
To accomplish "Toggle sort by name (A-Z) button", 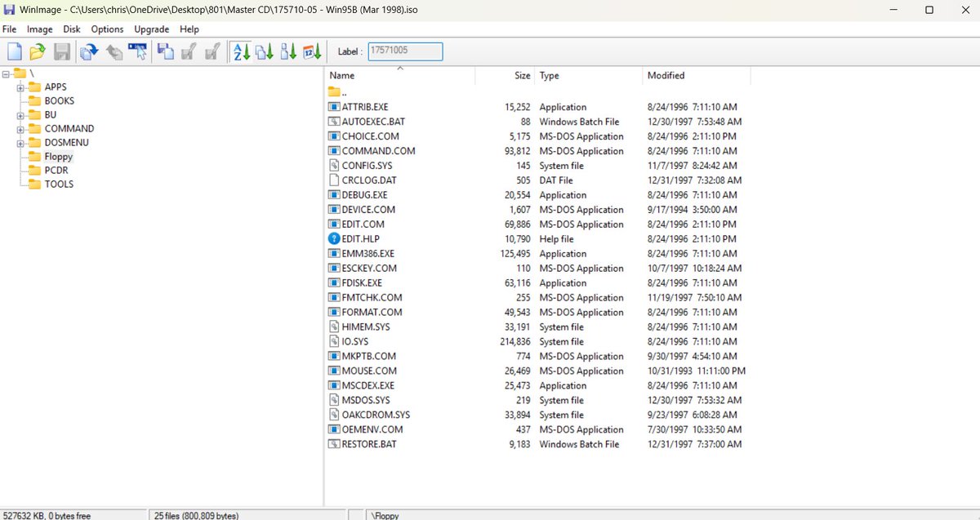I will tap(242, 52).
